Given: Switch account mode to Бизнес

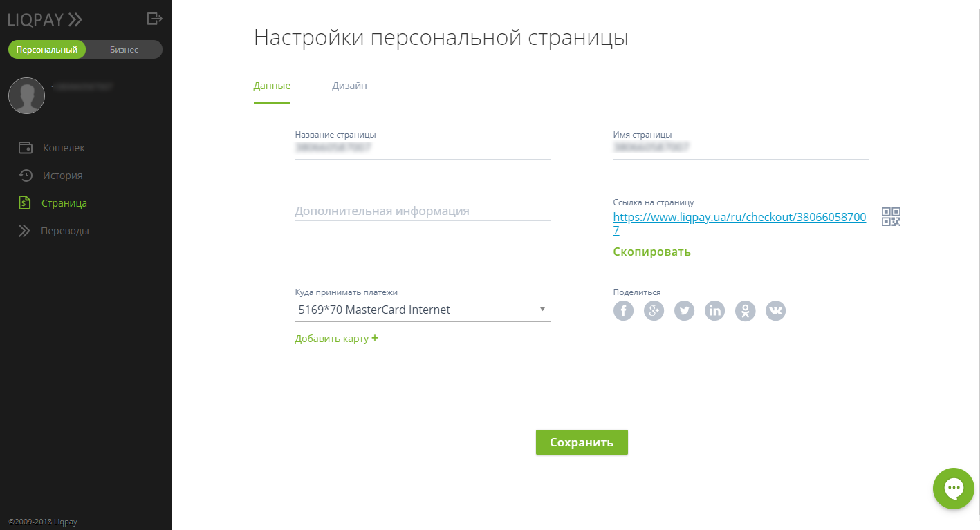Looking at the screenshot, I should pos(123,49).
